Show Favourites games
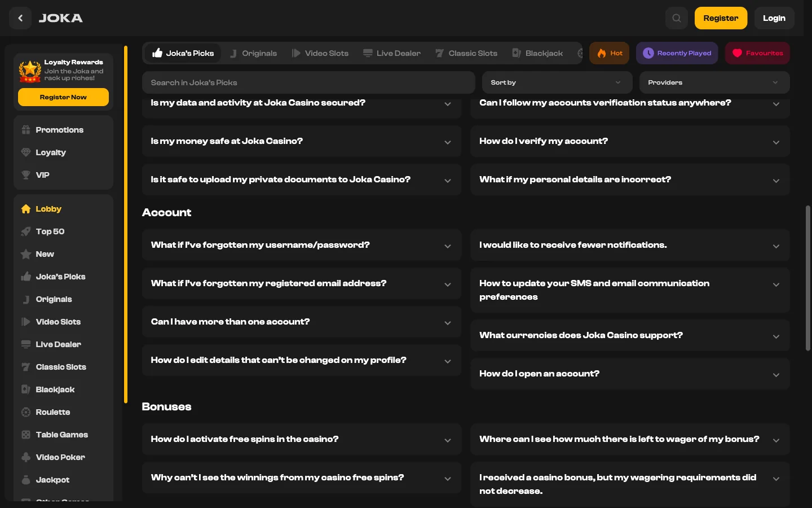 (x=757, y=53)
